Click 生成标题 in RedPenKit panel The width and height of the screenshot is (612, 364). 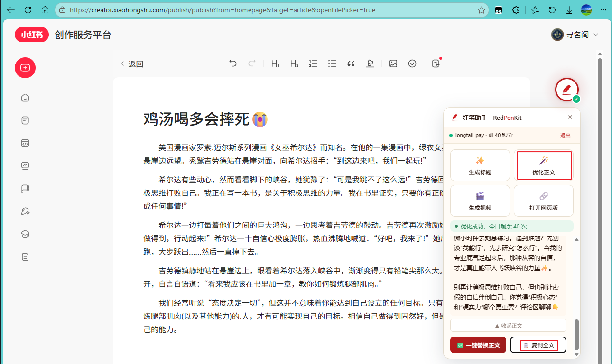coord(480,165)
